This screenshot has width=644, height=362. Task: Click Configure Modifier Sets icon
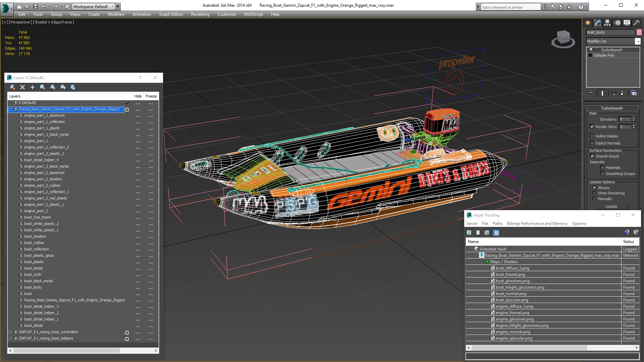tap(634, 93)
